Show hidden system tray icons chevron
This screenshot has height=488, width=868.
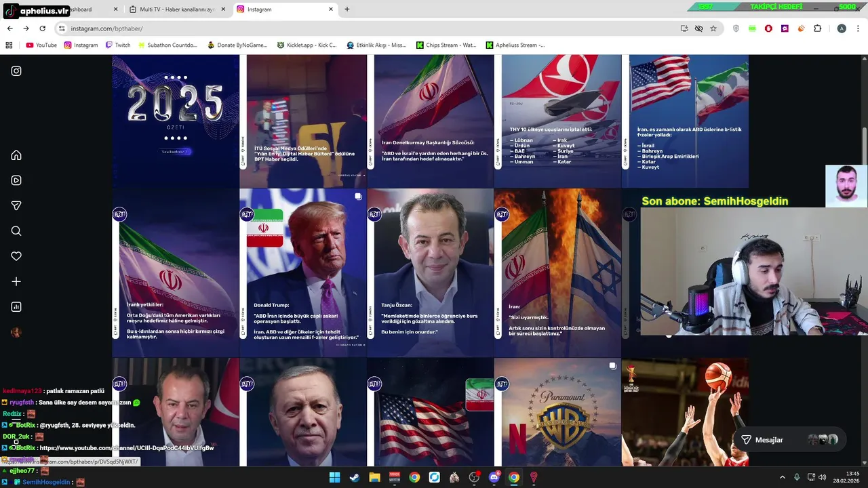click(782, 477)
